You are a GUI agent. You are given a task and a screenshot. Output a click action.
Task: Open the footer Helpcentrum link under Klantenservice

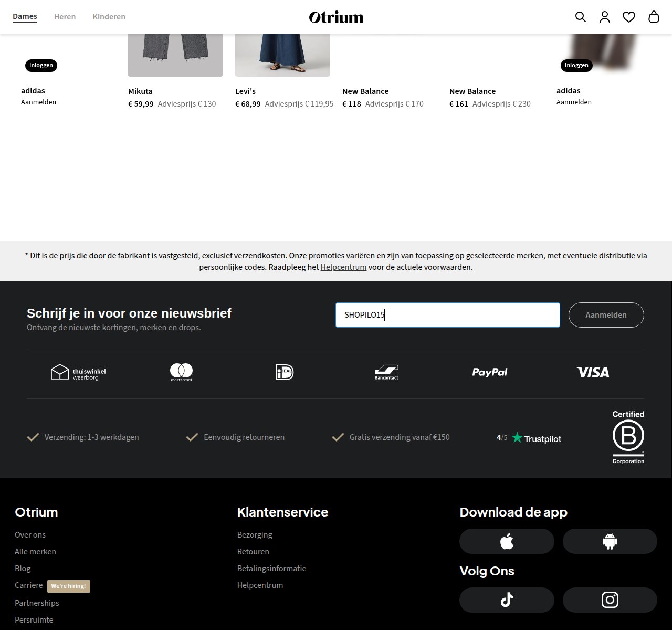[260, 585]
